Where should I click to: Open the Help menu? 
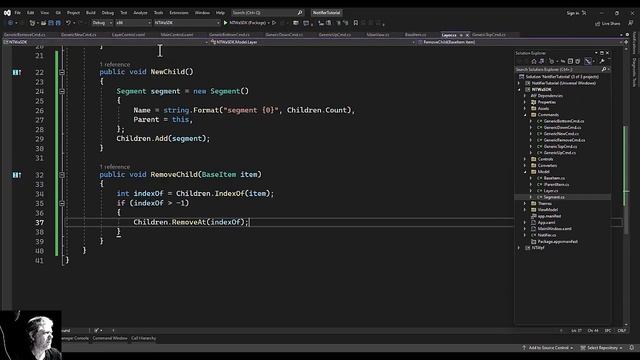[x=220, y=13]
